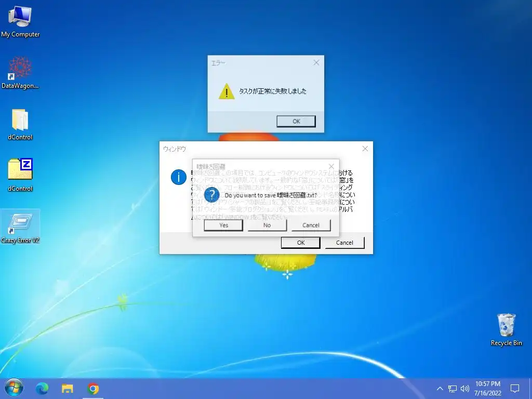This screenshot has height=399, width=532.
Task: Click the blue question mark icon
Action: tap(212, 195)
